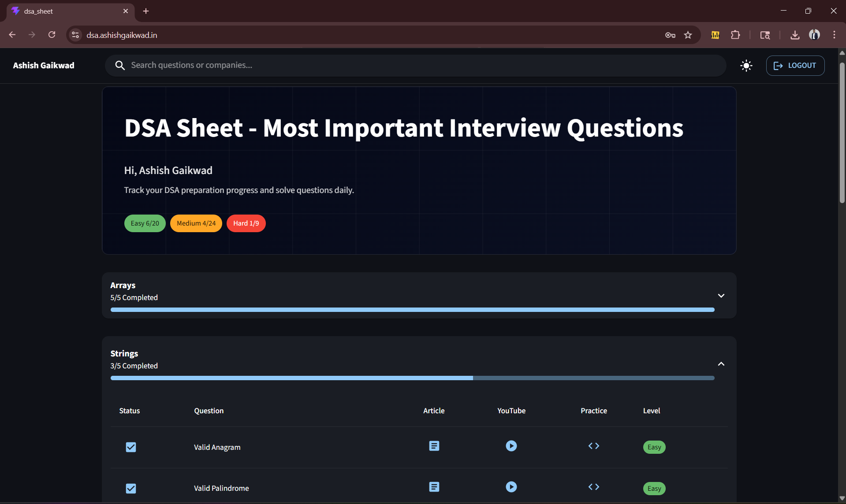Click the Easy 6/20 badge
Viewport: 846px width, 504px height.
pos(145,223)
